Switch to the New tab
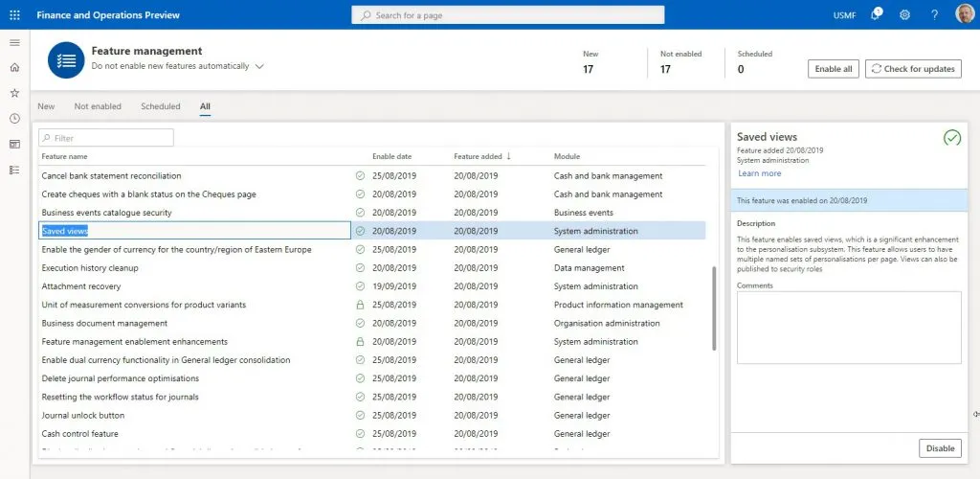Image resolution: width=980 pixels, height=479 pixels. [46, 106]
